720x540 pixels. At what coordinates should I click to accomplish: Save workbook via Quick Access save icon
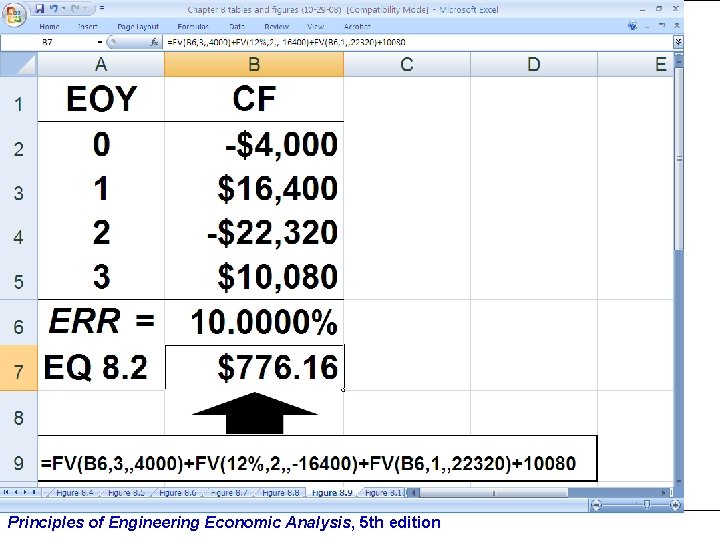[40, 8]
